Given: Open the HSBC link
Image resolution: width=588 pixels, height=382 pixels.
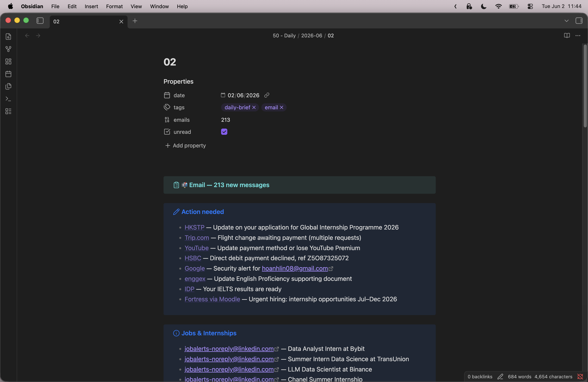Looking at the screenshot, I should click(193, 258).
